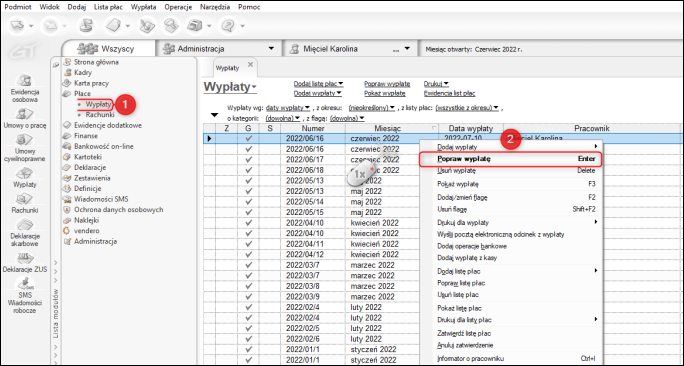684x366 pixels.
Task: Expand Drukuj dla wypłaty submenu
Action: tap(511, 222)
